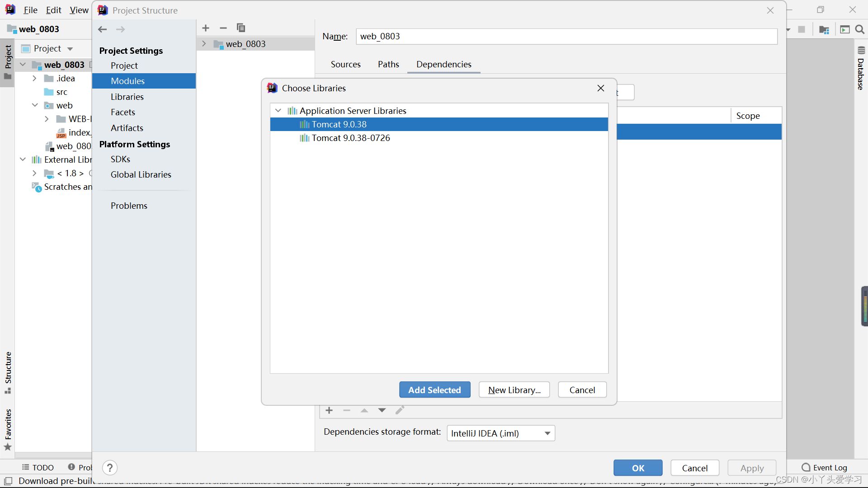Image resolution: width=868 pixels, height=488 pixels.
Task: Click the run anything icon in main toolbar
Action: pyautogui.click(x=844, y=30)
